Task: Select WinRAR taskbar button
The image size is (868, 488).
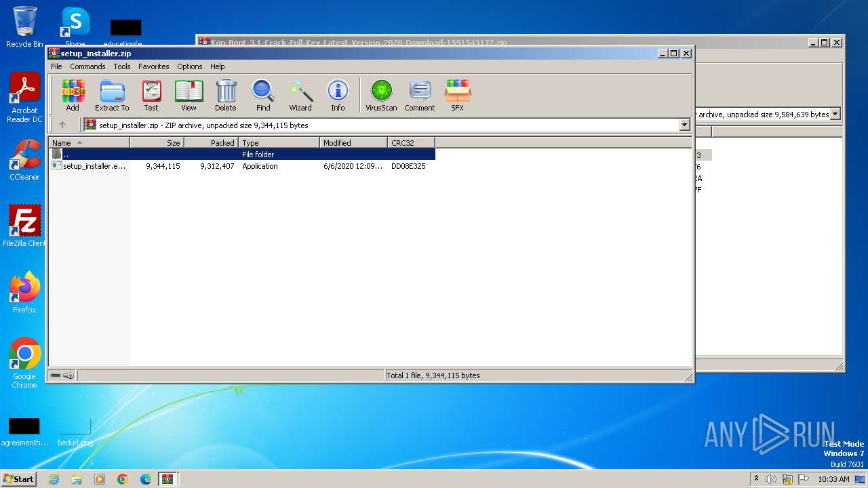Action: [x=167, y=479]
